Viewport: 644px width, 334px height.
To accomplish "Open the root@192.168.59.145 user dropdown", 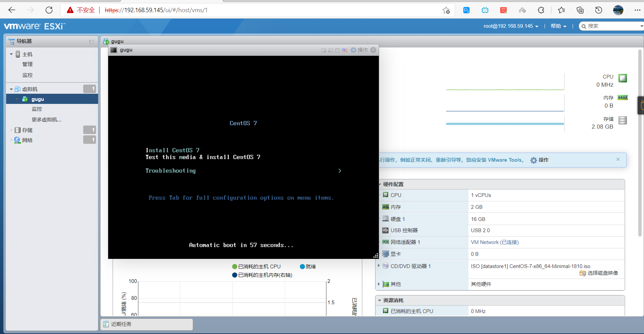I will [x=511, y=26].
